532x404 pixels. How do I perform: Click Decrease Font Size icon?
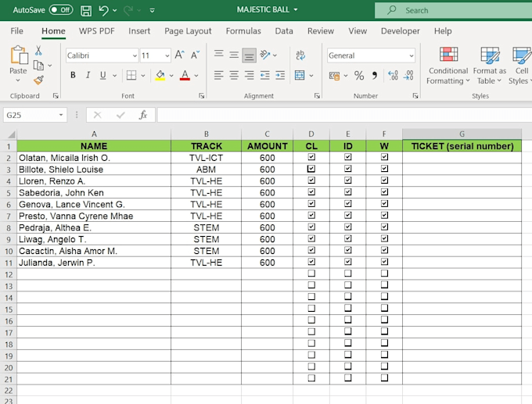pyautogui.click(x=195, y=55)
